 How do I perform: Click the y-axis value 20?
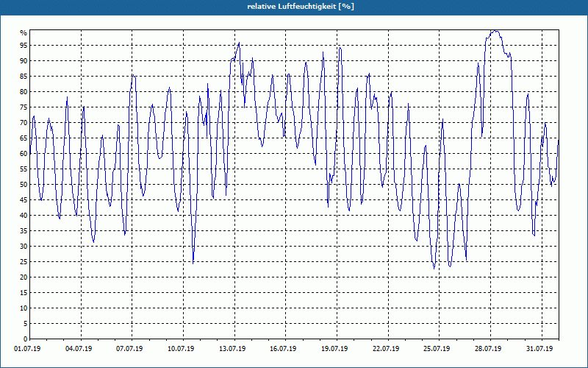pos(24,277)
